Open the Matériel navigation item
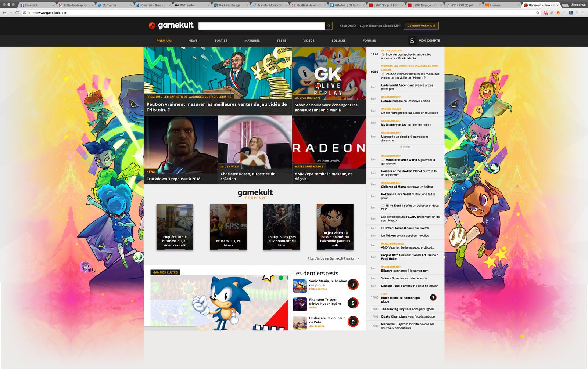The height and width of the screenshot is (369, 588). coord(252,41)
